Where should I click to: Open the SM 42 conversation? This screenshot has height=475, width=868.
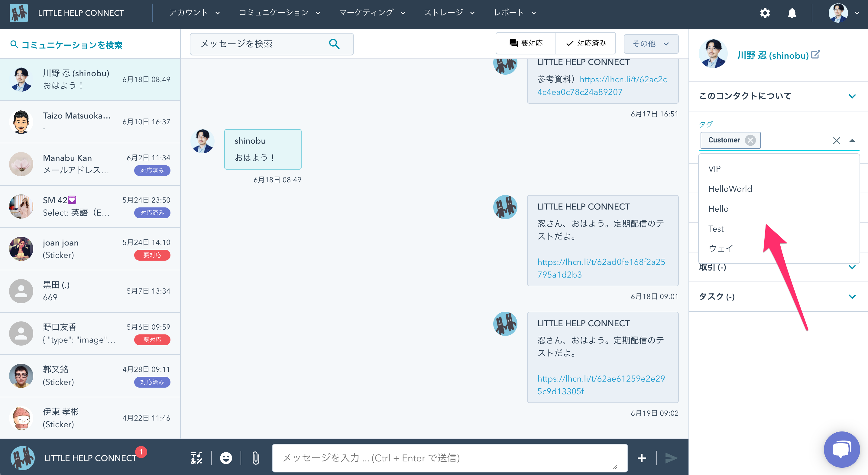pos(90,206)
